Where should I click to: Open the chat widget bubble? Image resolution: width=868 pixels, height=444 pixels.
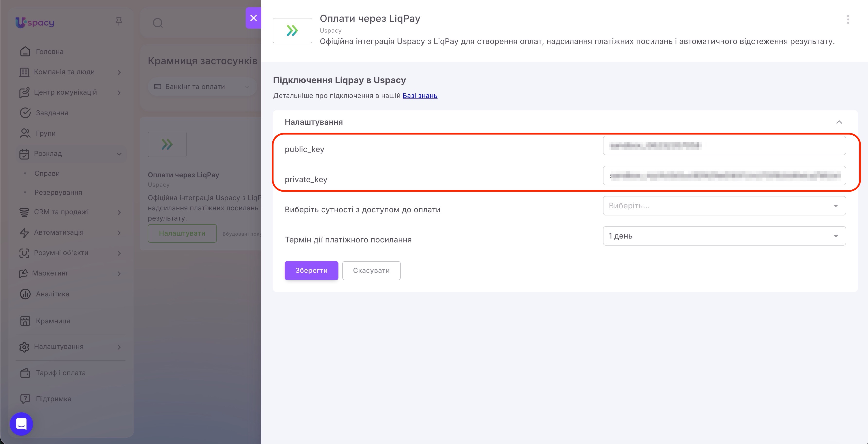[x=21, y=424]
